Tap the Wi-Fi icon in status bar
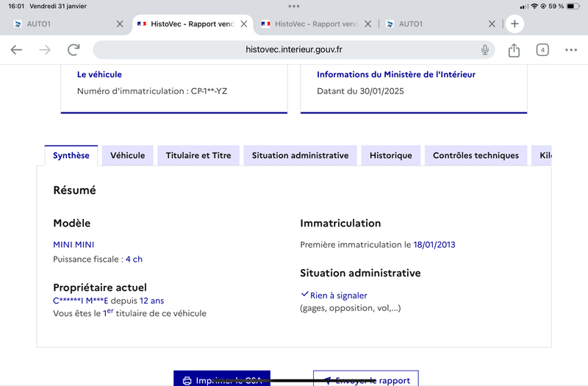Viewport: 588px width, 386px height. [534, 6]
